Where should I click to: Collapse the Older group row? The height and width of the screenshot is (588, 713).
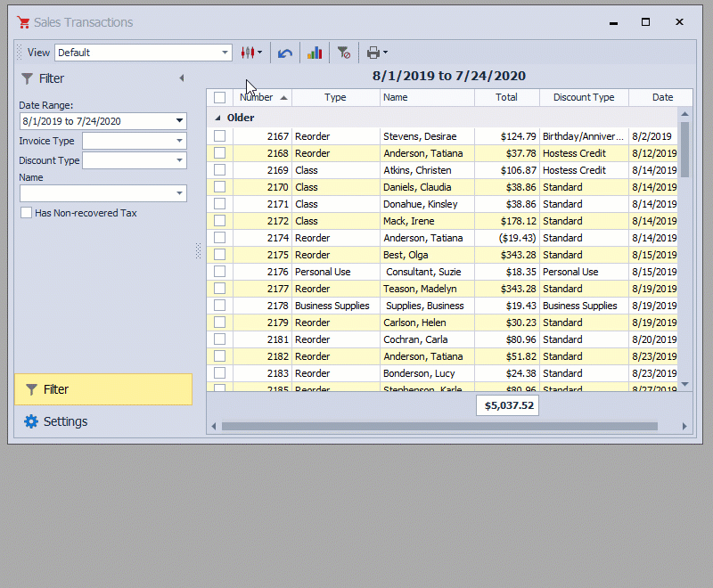click(x=218, y=117)
